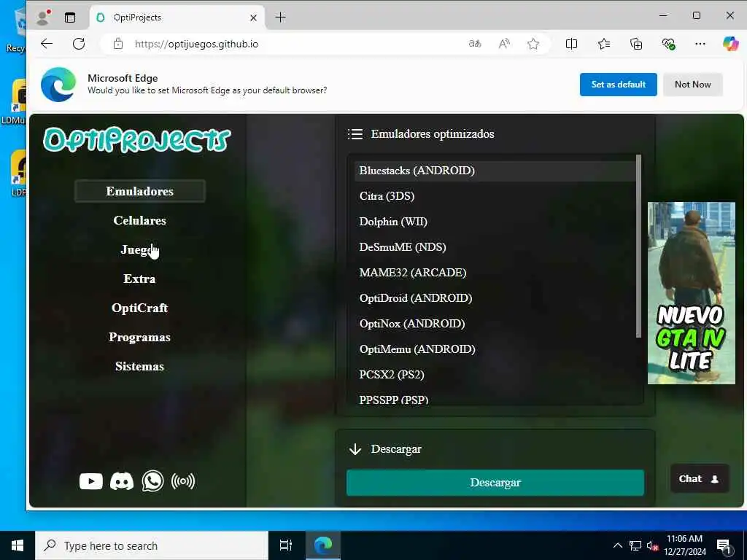Show hidden system tray icons
This screenshot has width=747, height=560.
click(617, 545)
